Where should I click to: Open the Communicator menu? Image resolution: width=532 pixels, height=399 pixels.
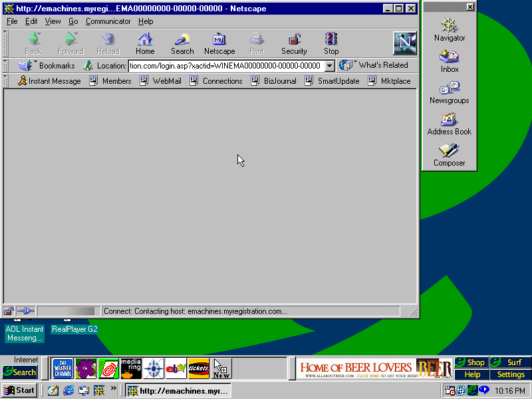[108, 21]
